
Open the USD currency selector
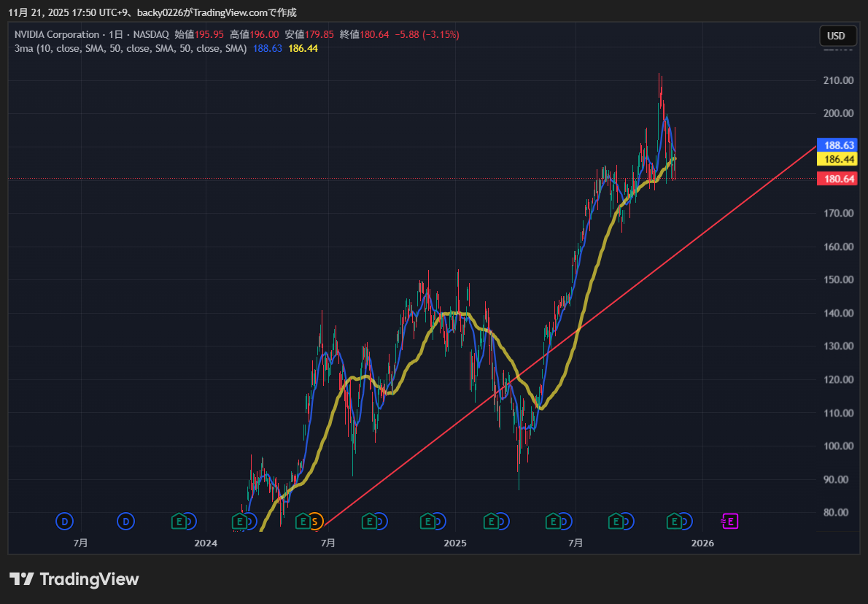(x=836, y=36)
